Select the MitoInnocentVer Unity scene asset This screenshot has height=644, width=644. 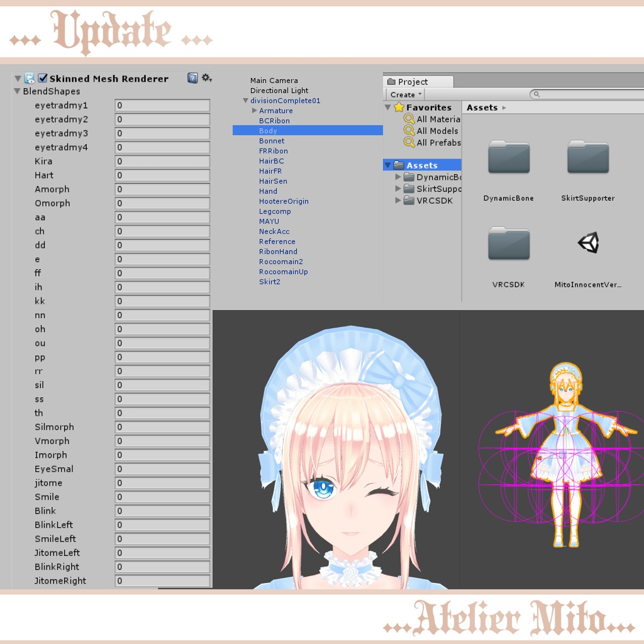(x=588, y=243)
